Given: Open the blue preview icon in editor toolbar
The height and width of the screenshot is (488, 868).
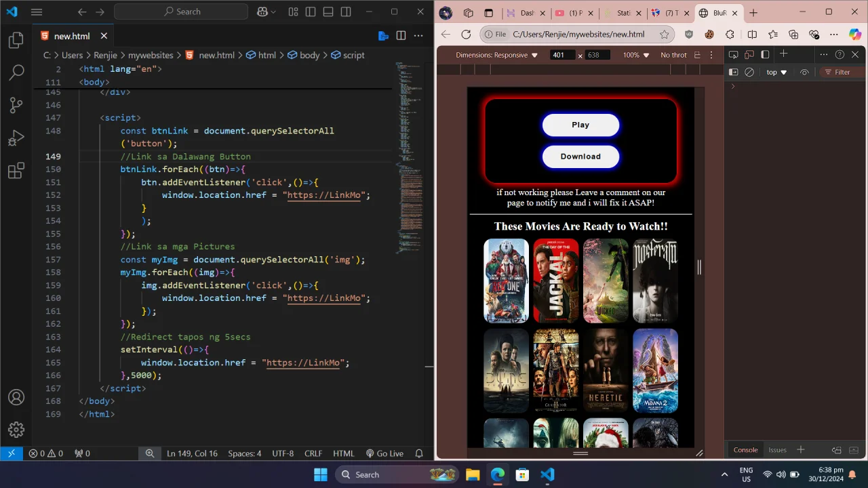Looking at the screenshot, I should (x=383, y=36).
